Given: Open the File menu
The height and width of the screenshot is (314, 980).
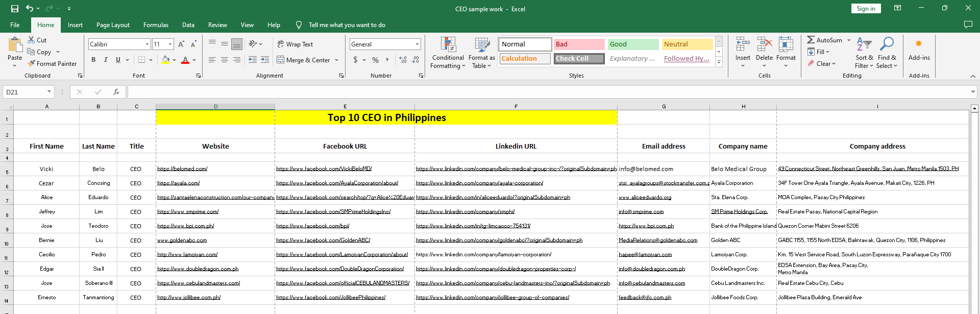Looking at the screenshot, I should pyautogui.click(x=15, y=25).
